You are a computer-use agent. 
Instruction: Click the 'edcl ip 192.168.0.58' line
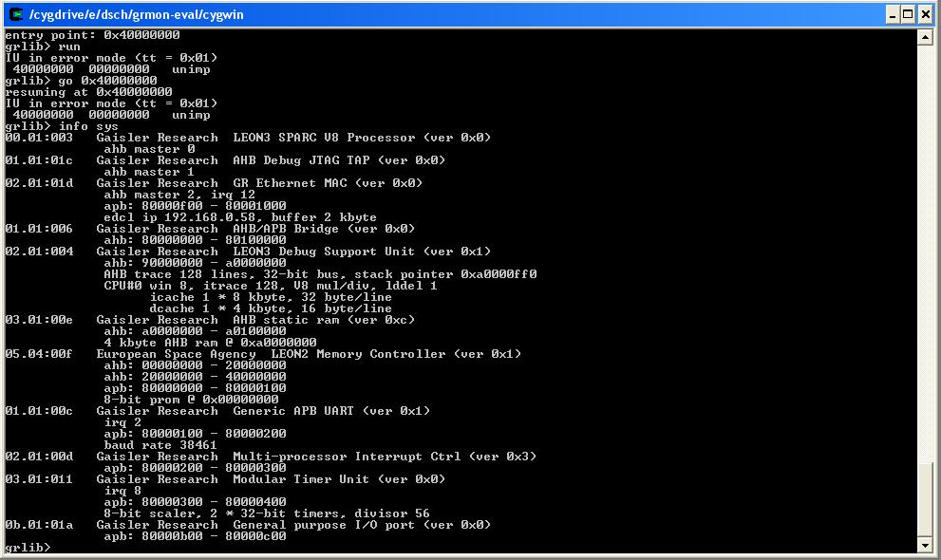pyautogui.click(x=240, y=217)
